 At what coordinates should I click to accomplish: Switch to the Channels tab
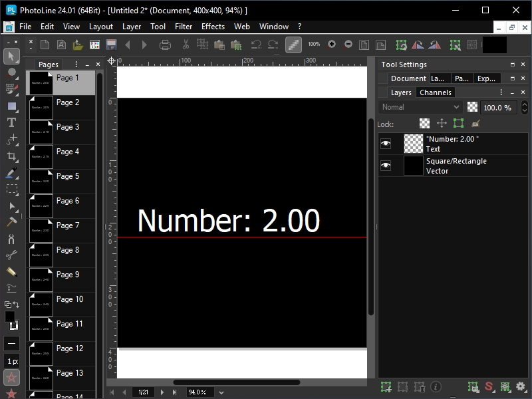[436, 92]
